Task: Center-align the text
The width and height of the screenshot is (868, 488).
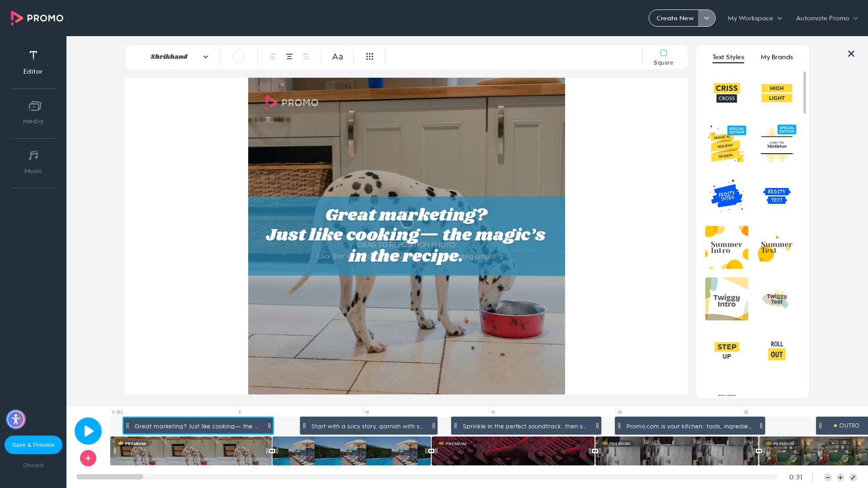Action: (289, 56)
